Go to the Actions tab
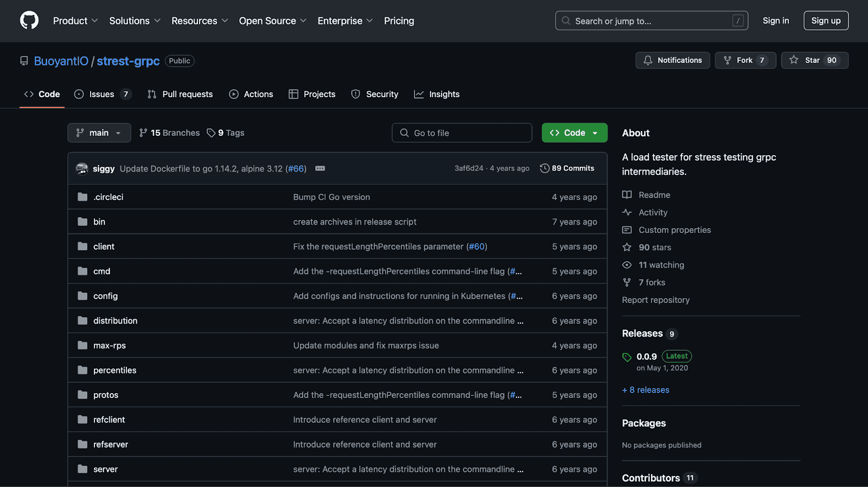The width and height of the screenshot is (868, 487). (x=251, y=94)
